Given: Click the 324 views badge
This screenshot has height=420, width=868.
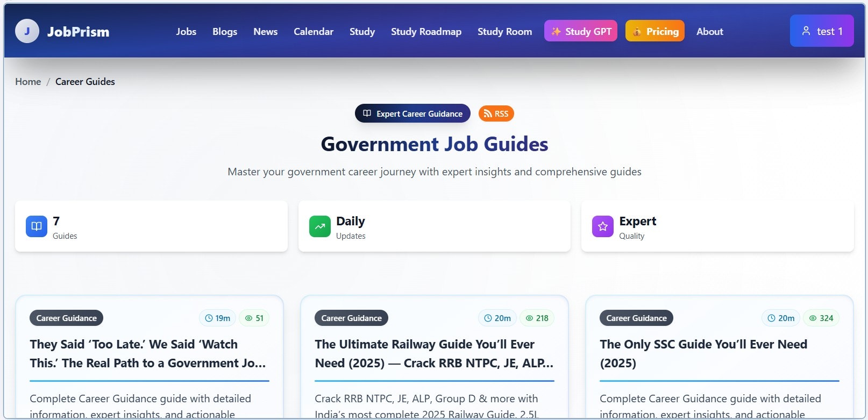Looking at the screenshot, I should point(821,318).
